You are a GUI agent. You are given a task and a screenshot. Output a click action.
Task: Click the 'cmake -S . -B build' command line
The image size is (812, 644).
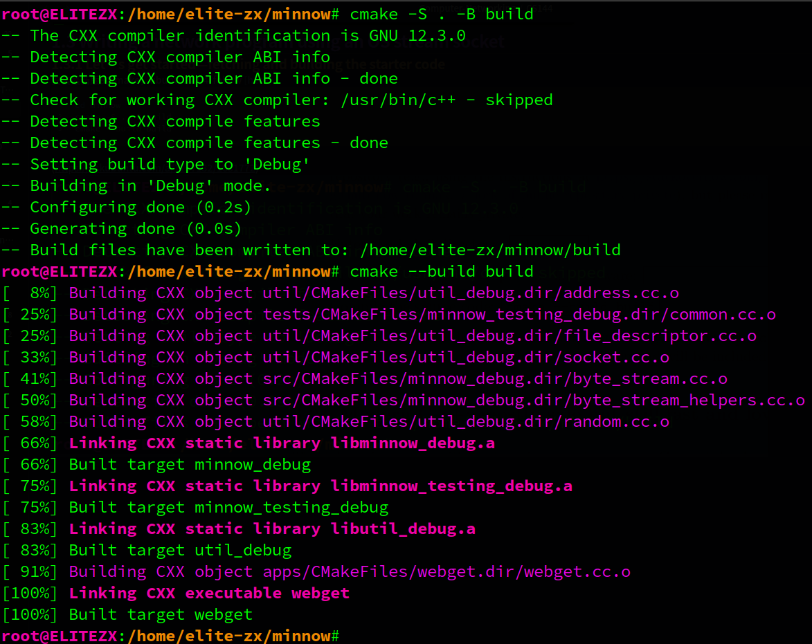point(267,14)
